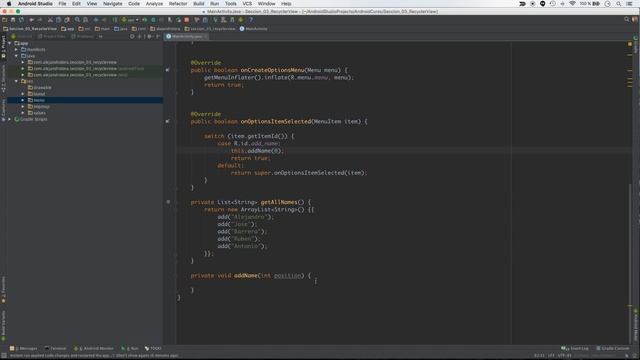Click the Cut scissors toolbar icon

(x=50, y=20)
